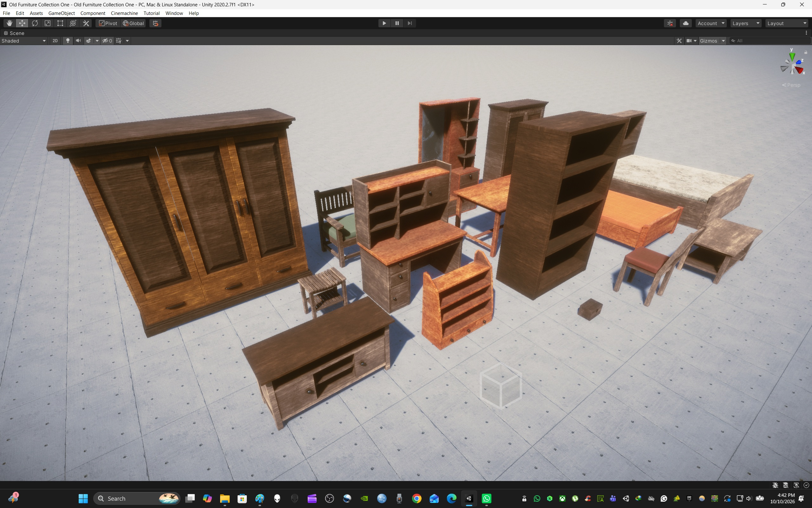The height and width of the screenshot is (508, 812).
Task: Open the Cinemachine menu
Action: (x=124, y=13)
